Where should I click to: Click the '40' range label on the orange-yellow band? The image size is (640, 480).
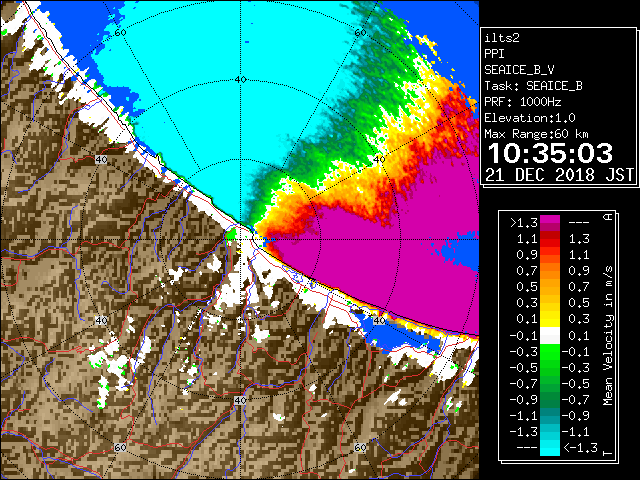(379, 159)
